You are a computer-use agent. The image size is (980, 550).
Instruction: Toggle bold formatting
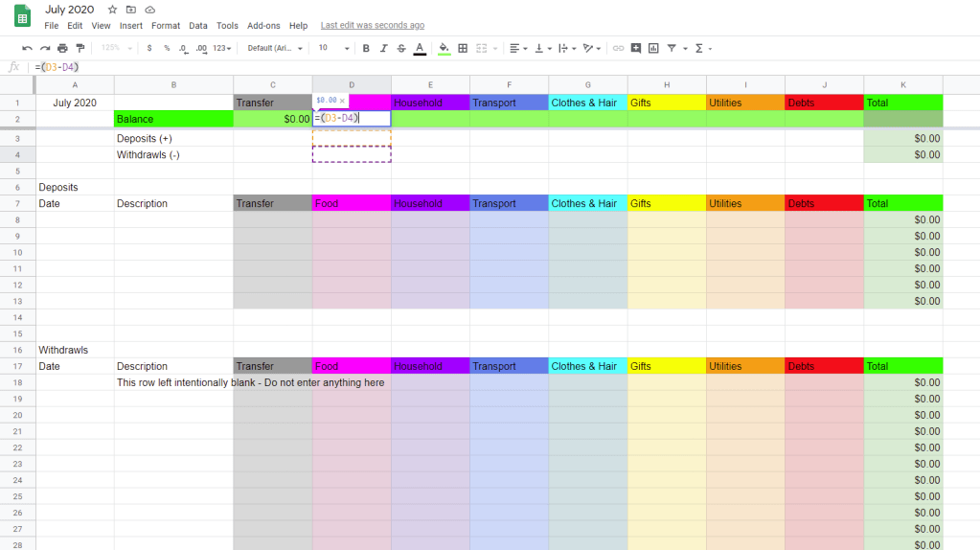(x=366, y=48)
